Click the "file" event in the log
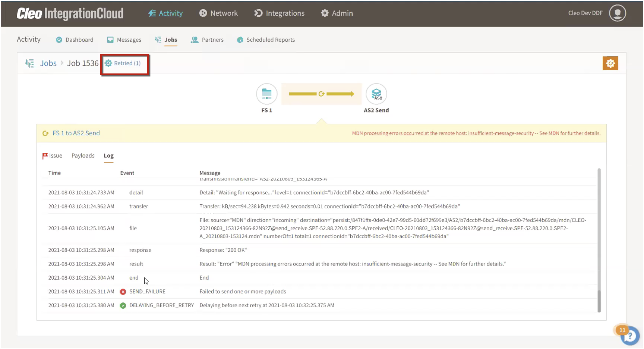This screenshot has width=644, height=349. pos(133,228)
